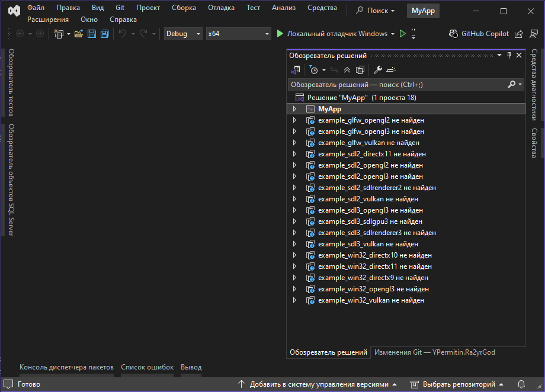Image resolution: width=545 pixels, height=392 pixels.
Task: Click the share icon beside GitHub Copilot
Action: [x=518, y=34]
